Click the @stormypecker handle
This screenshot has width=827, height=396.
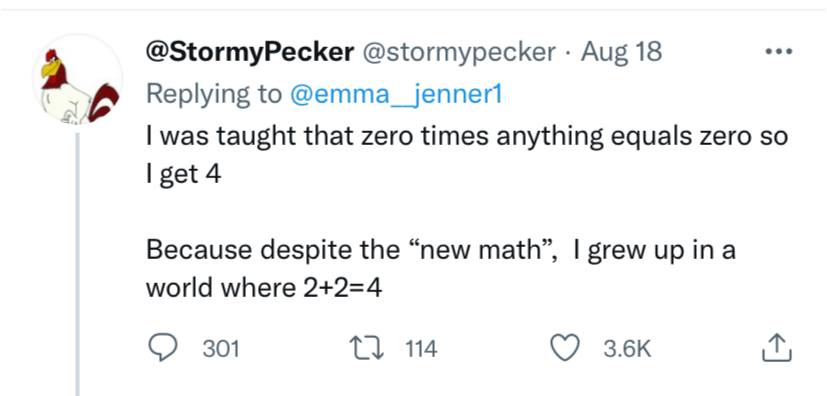click(457, 52)
